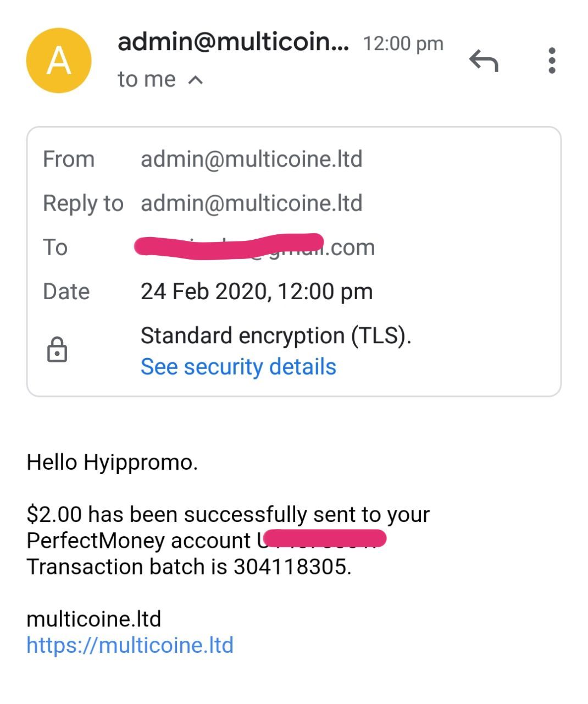Collapse details with the chevron beside "to me"
Viewport: 588px width, 704px height.
[196, 80]
